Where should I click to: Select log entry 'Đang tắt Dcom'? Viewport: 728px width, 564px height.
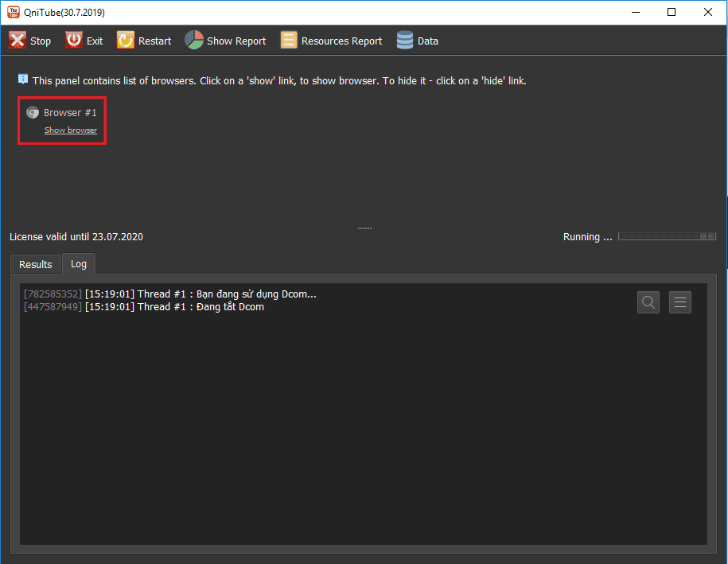click(200, 307)
